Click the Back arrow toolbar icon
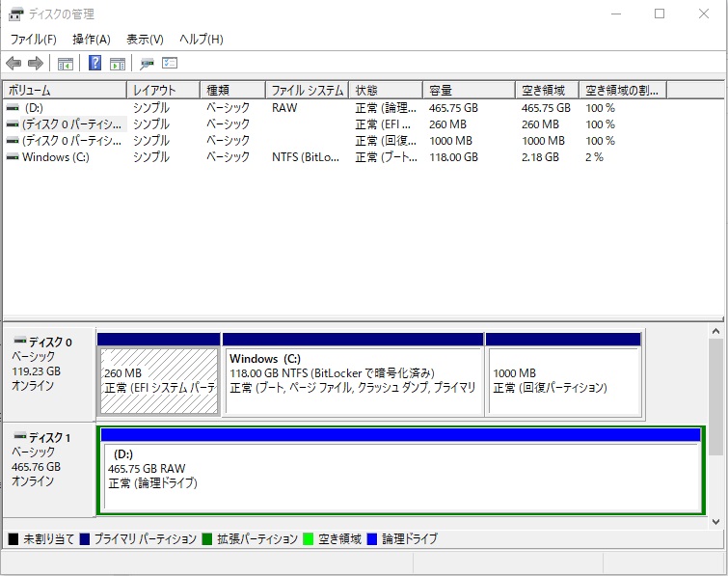728x576 pixels. pos(13,64)
